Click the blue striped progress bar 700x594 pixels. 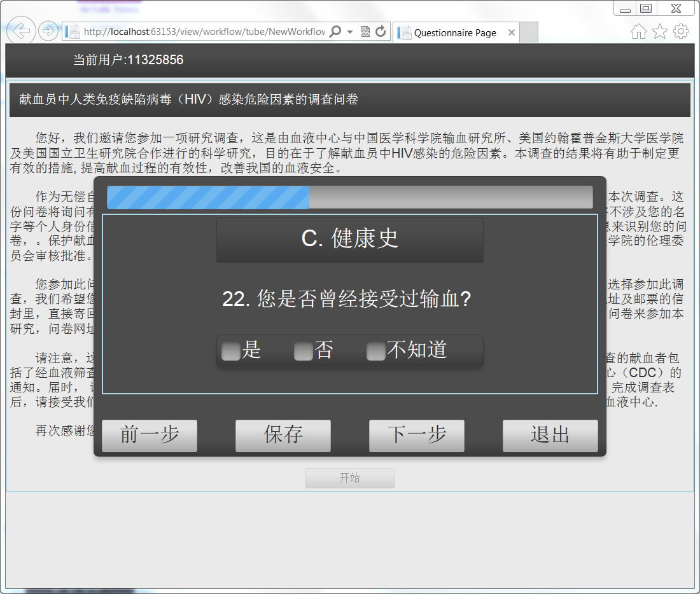tap(208, 197)
